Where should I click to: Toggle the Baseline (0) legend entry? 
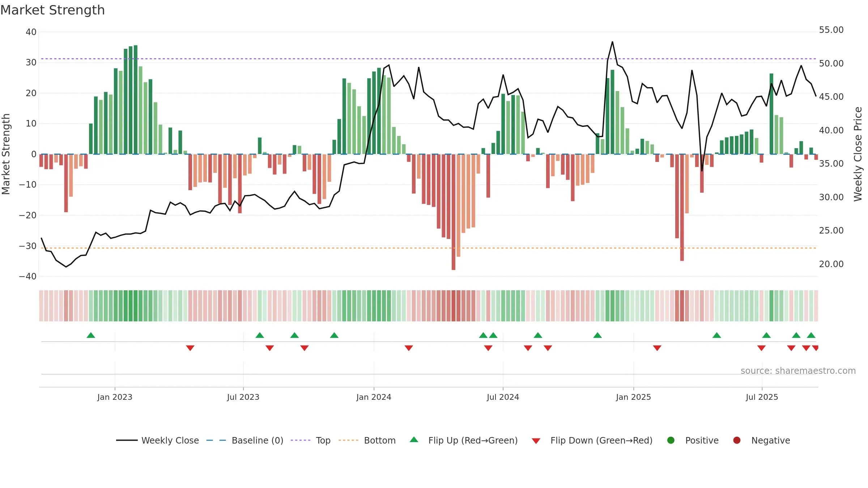pos(245,440)
